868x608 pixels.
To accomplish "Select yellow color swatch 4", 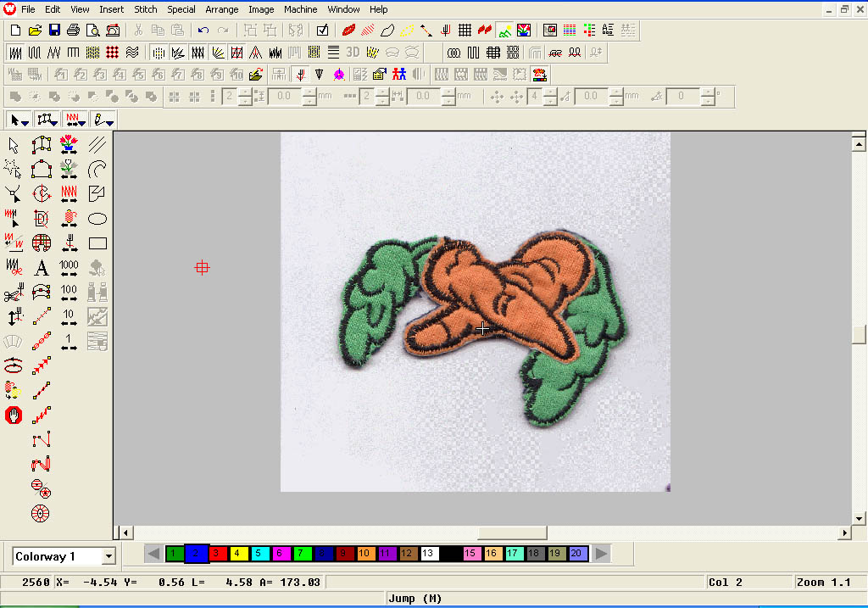I will click(238, 553).
